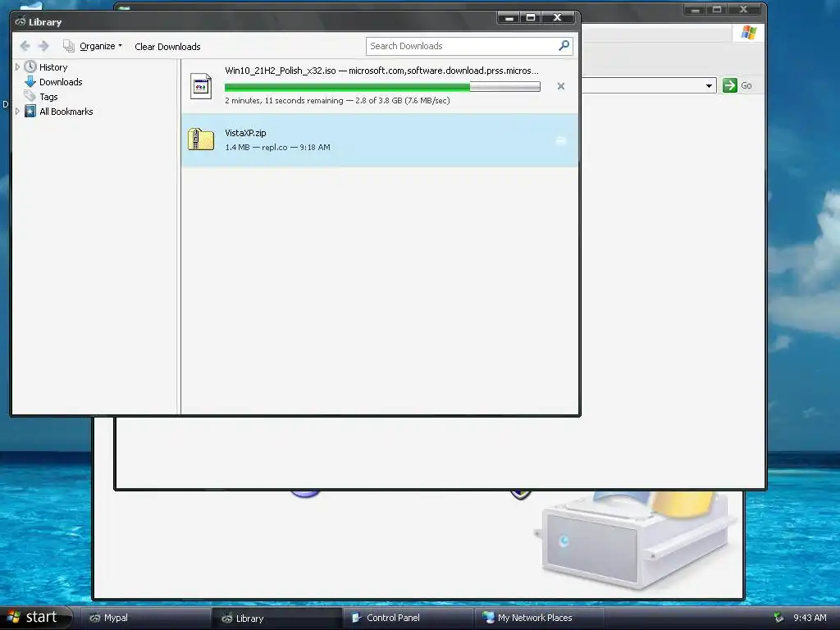Click the 9:43 AM taskbar clock

click(810, 618)
